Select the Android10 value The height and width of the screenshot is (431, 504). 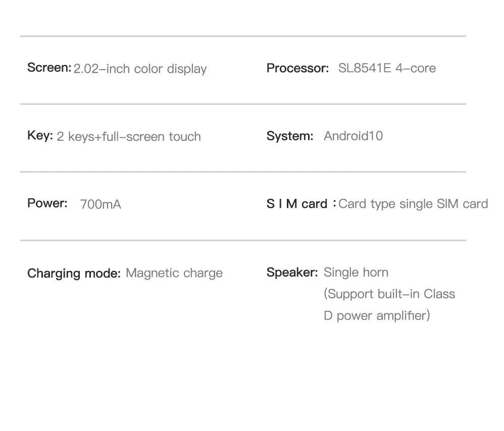click(x=353, y=136)
